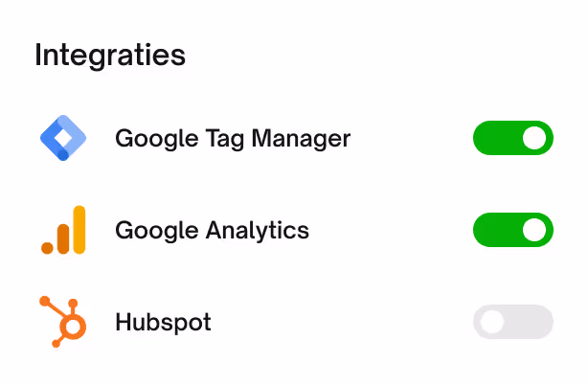Click the Google Analytics label
Screen dimensions: 588x385
[x=212, y=231]
